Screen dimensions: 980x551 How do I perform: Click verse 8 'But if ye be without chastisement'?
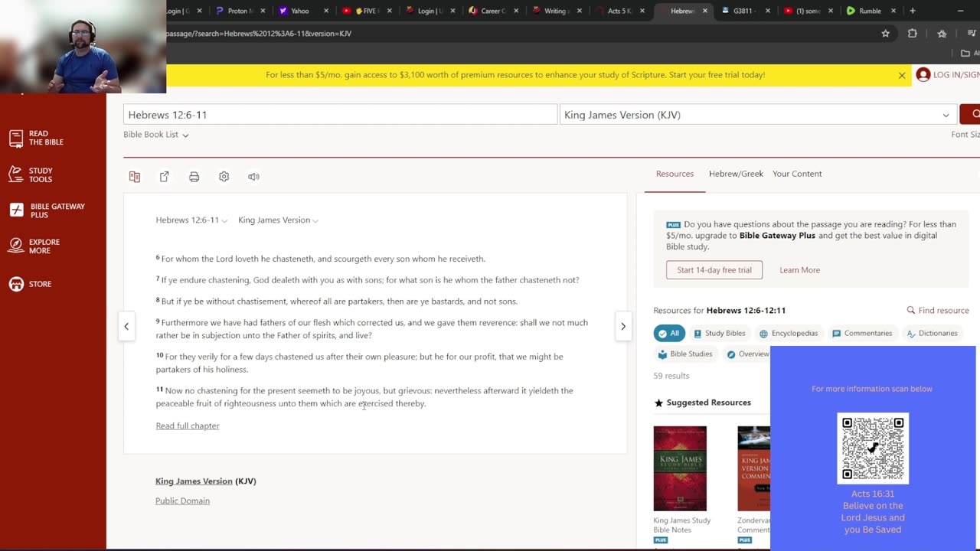pos(337,302)
